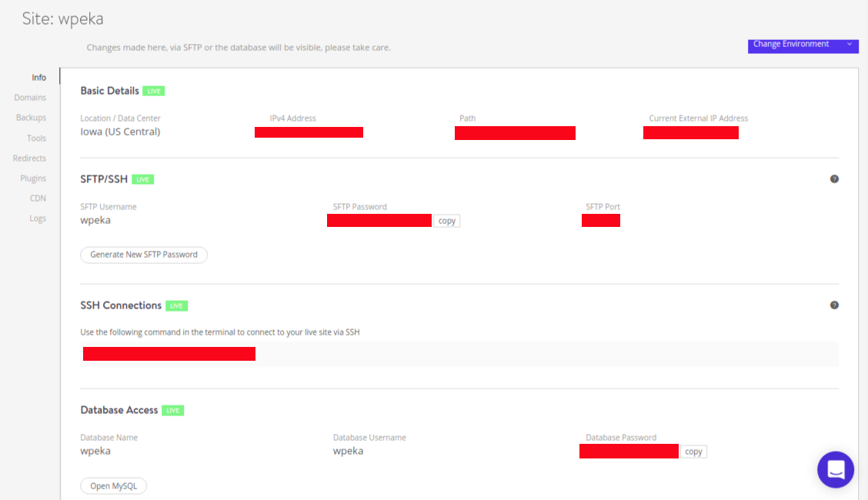
Task: Open MySQL for the database
Action: click(x=113, y=485)
